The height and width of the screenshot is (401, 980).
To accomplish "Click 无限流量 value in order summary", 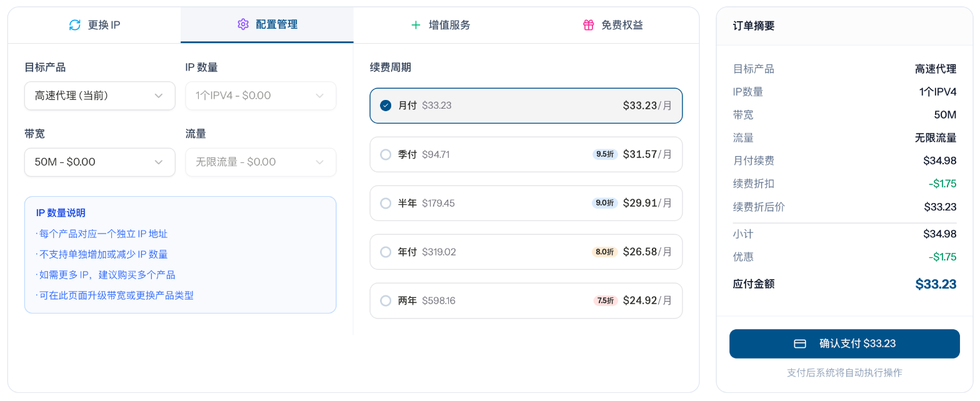I will click(936, 138).
